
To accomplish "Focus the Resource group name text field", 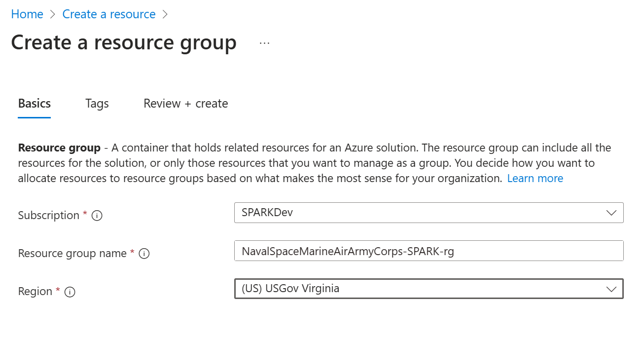I will pos(429,251).
